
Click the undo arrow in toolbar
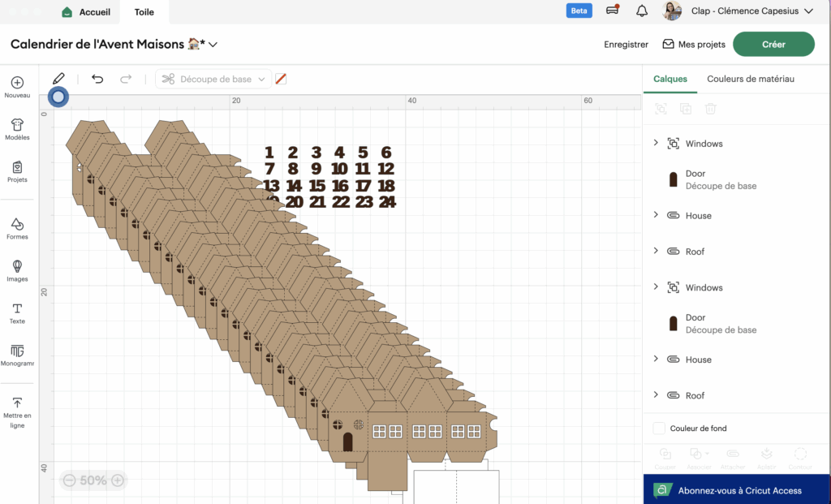[97, 79]
